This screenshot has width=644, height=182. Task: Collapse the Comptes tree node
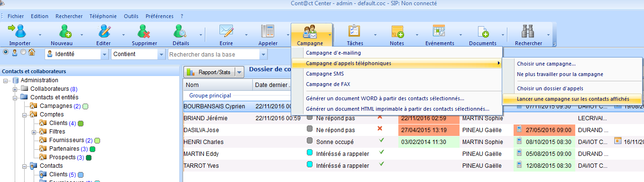24,115
